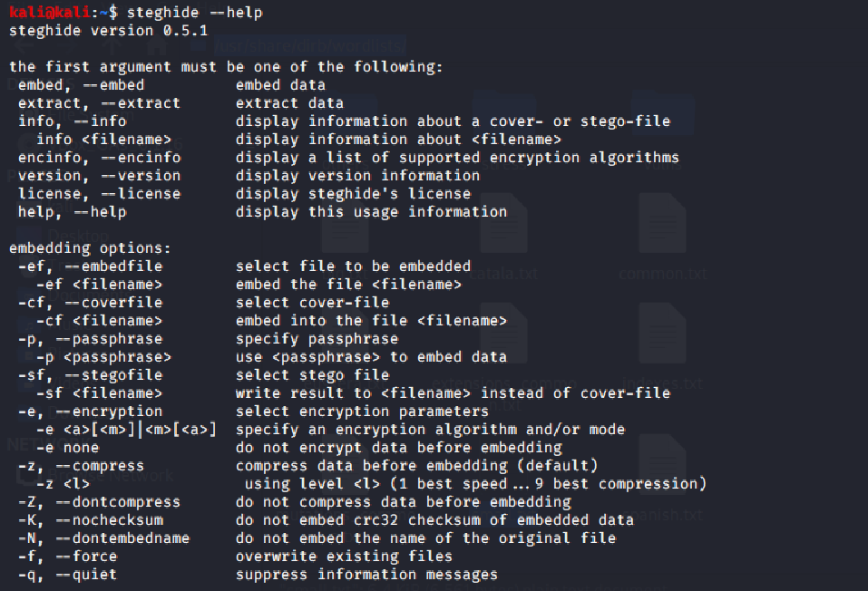Click the '--encinfo' option text
The width and height of the screenshot is (868, 591).
pyautogui.click(x=141, y=157)
